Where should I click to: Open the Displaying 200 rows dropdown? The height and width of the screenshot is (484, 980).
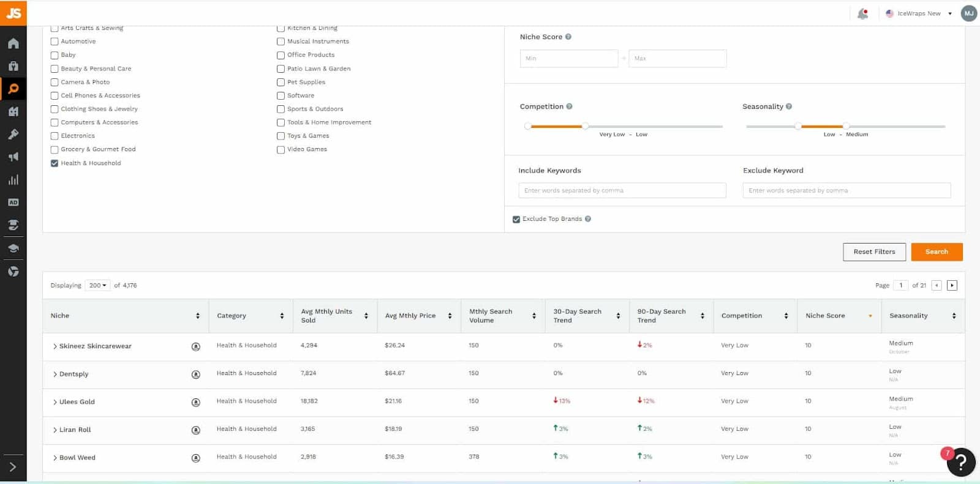pyautogui.click(x=97, y=285)
